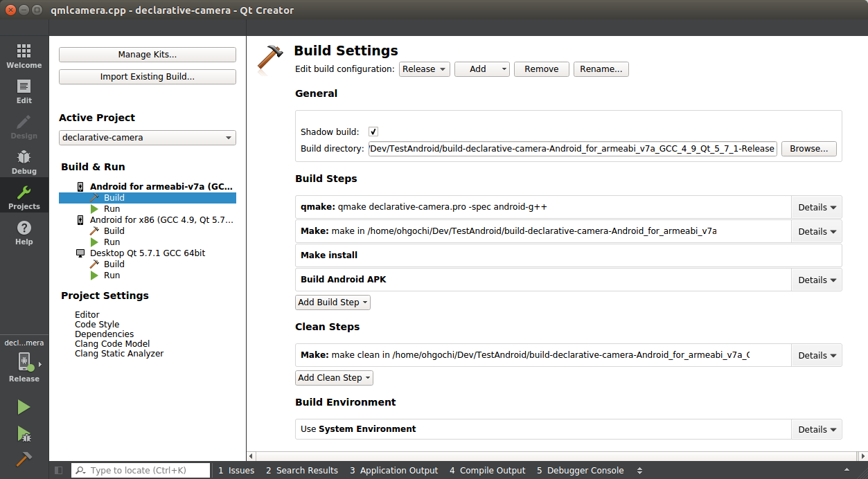Open the output panes selector arrows
The width and height of the screenshot is (868, 479).
click(x=638, y=471)
